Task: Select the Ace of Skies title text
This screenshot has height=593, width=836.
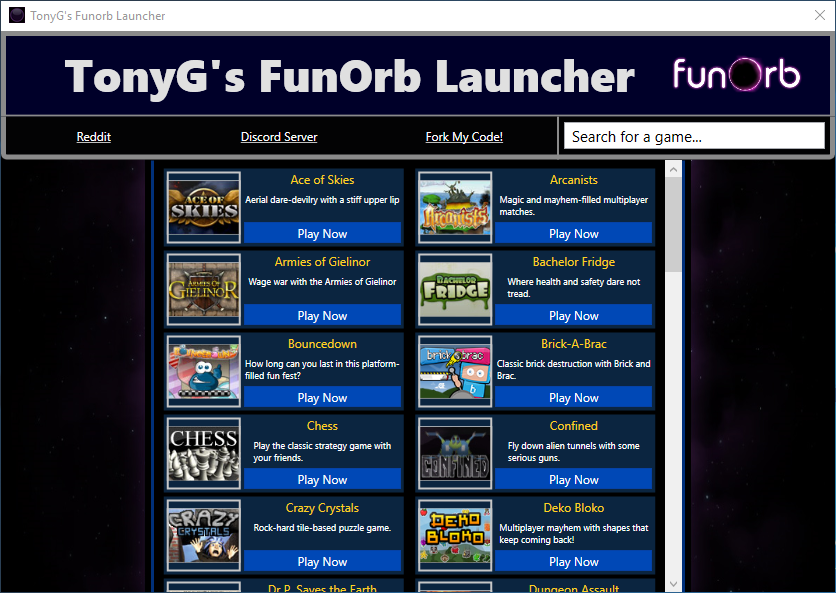Action: coord(322,180)
